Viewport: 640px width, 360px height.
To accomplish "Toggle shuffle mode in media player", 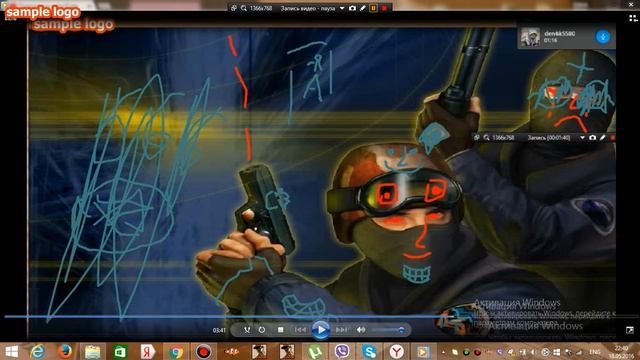I will [x=247, y=329].
